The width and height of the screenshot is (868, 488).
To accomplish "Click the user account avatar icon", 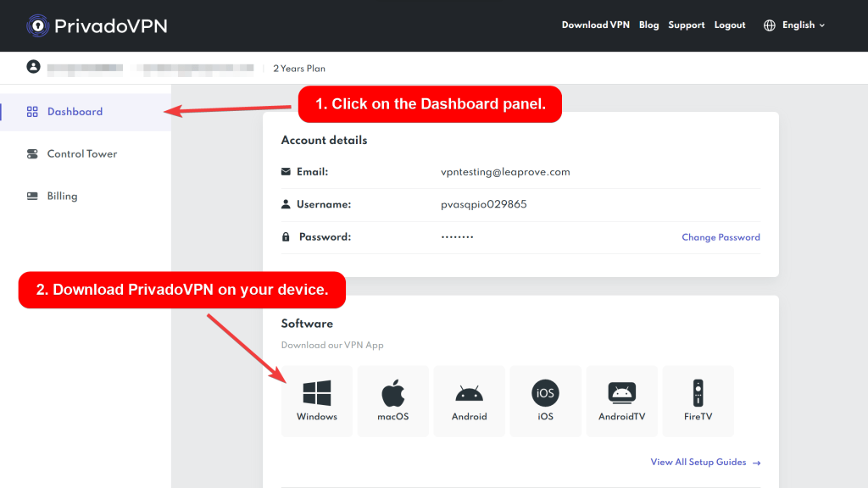I will (x=33, y=67).
